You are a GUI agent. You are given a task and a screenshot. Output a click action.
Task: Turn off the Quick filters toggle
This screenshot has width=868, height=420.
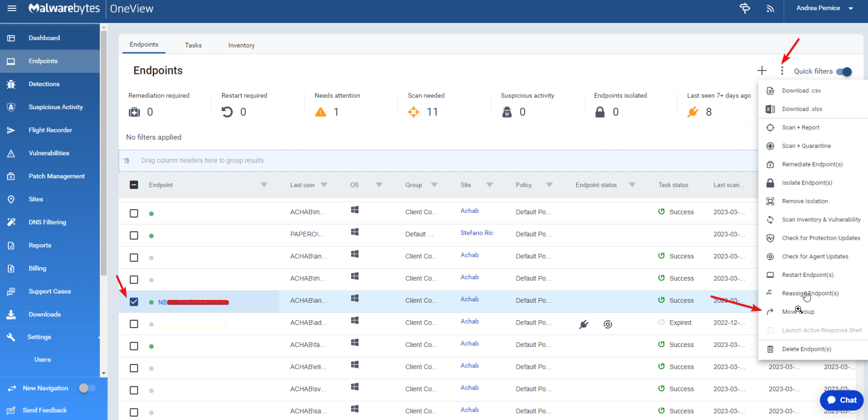[844, 72]
